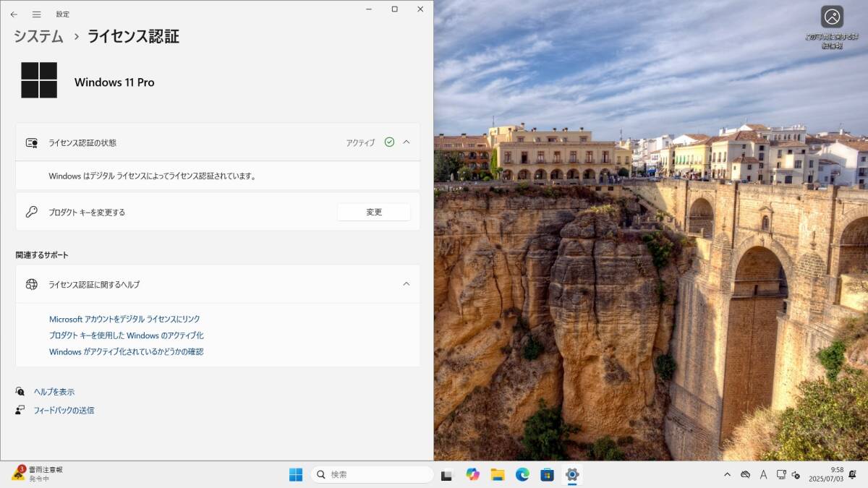The width and height of the screenshot is (868, 488).
Task: Close the Settings window
Action: point(420,9)
